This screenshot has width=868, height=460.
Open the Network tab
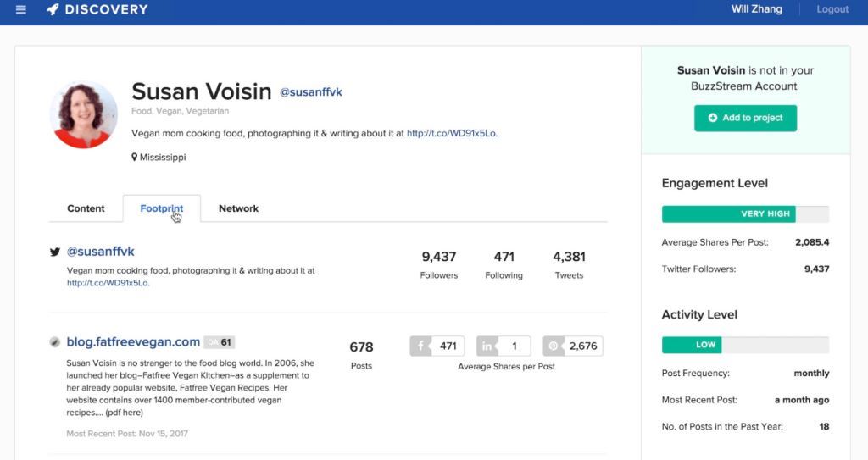[x=238, y=208]
